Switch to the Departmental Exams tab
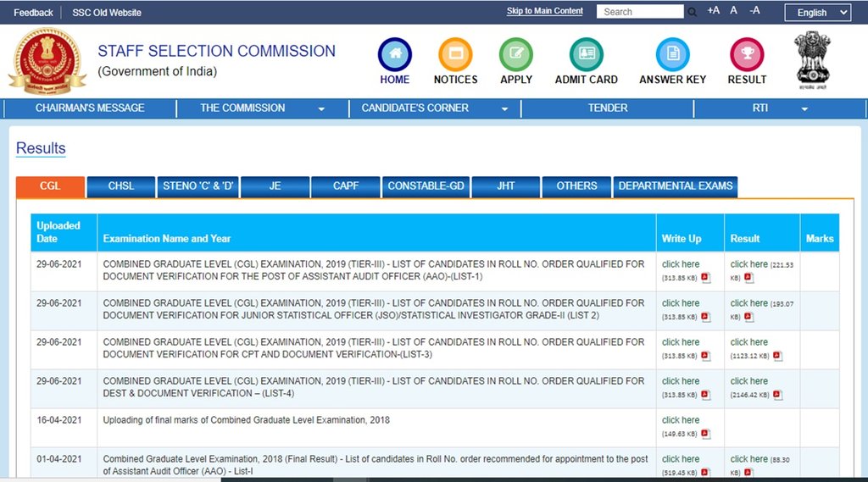 point(676,186)
